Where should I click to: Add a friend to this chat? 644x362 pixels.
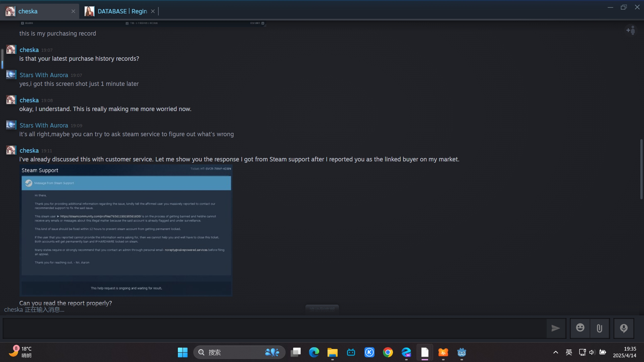(631, 30)
